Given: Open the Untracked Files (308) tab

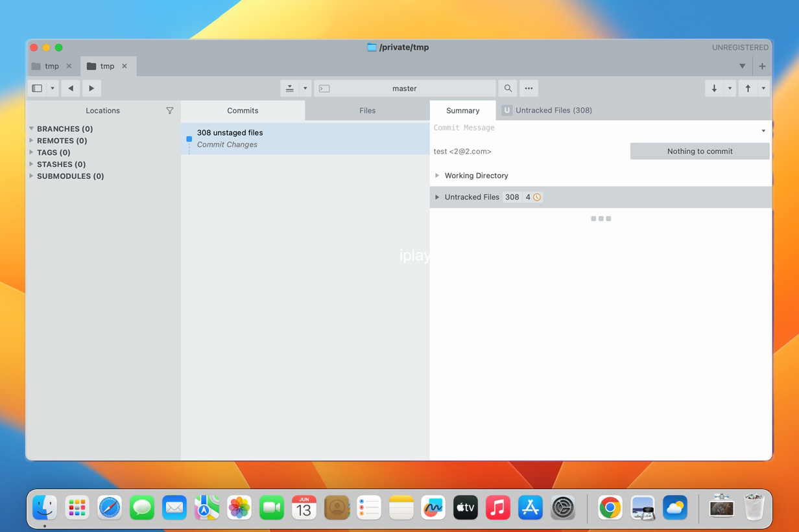Looking at the screenshot, I should tap(547, 111).
